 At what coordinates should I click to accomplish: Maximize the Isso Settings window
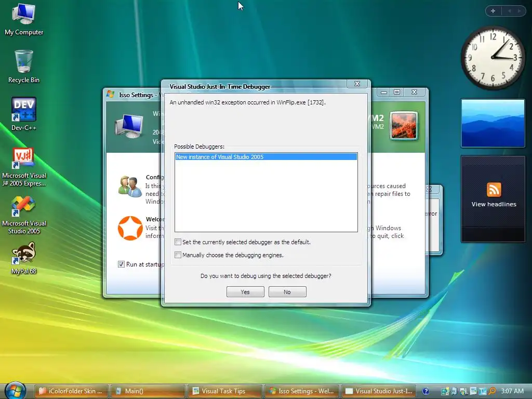point(397,92)
